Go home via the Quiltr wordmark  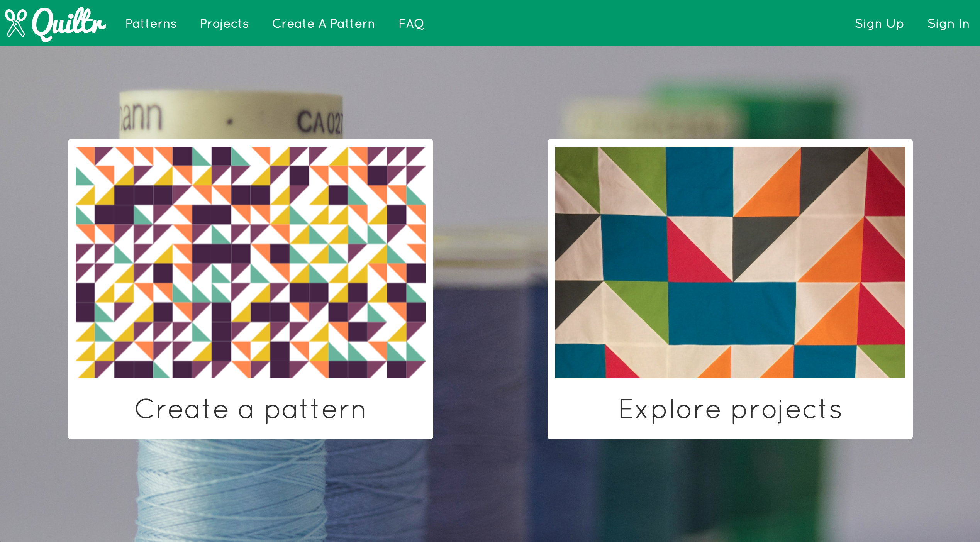point(69,24)
